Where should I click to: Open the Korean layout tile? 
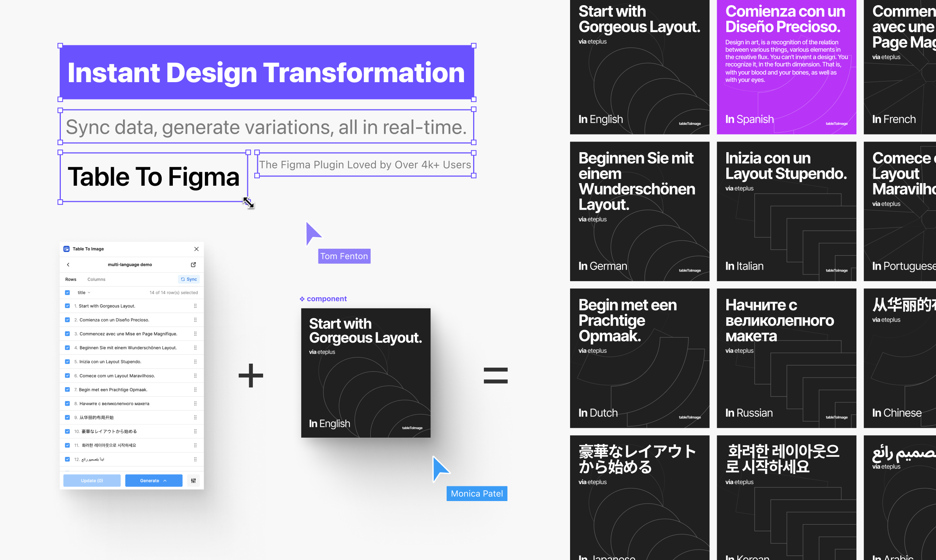tap(786, 498)
